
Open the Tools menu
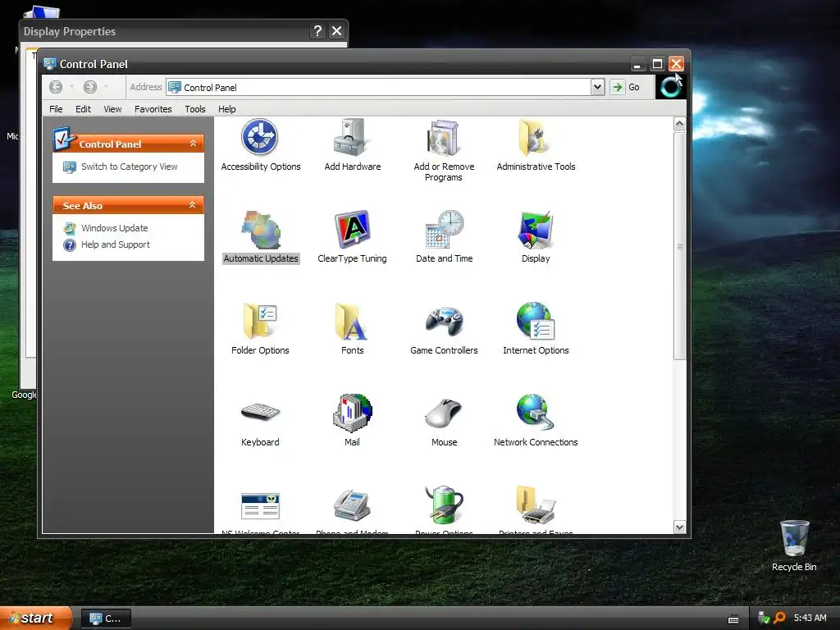coord(195,109)
